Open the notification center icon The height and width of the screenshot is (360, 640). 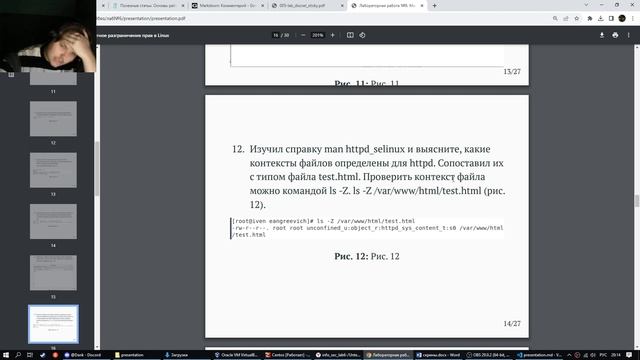click(629, 355)
